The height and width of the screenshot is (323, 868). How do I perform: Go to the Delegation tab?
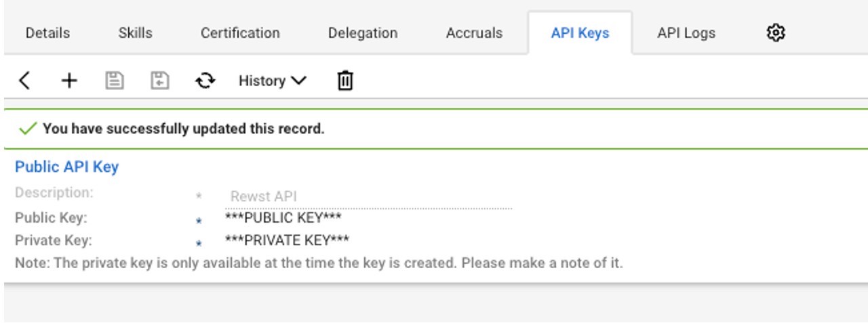[x=363, y=33]
